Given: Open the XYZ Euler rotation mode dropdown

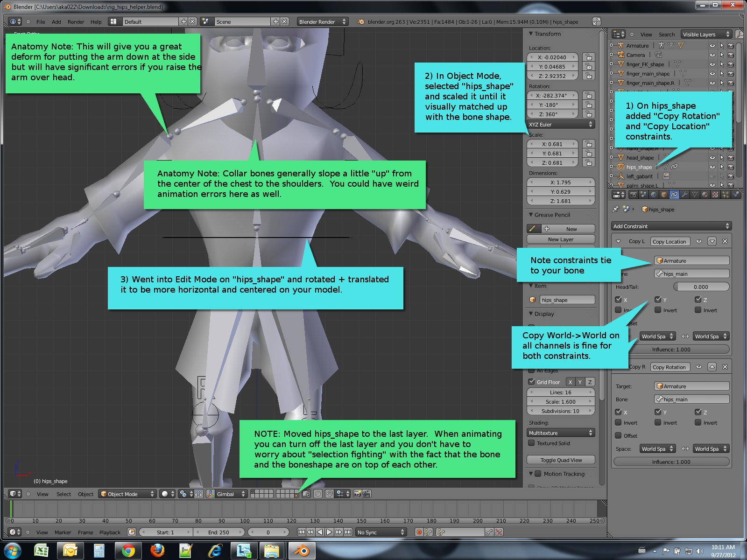Looking at the screenshot, I should point(561,125).
